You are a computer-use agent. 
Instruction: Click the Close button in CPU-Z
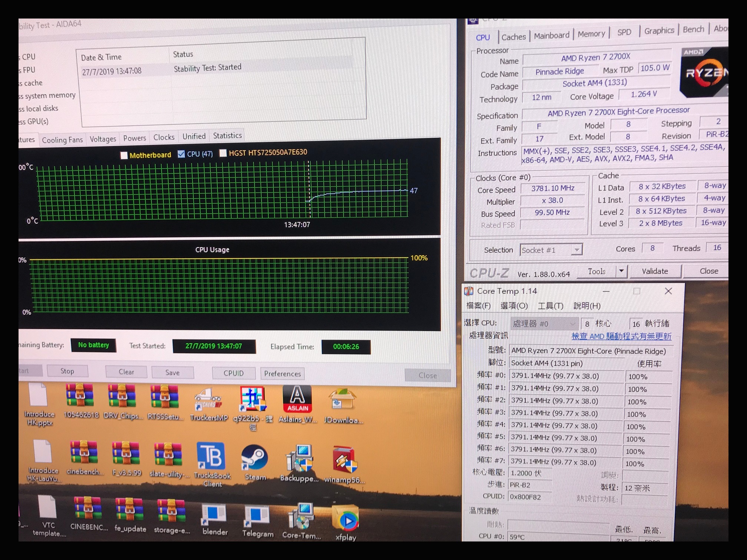[x=708, y=271]
